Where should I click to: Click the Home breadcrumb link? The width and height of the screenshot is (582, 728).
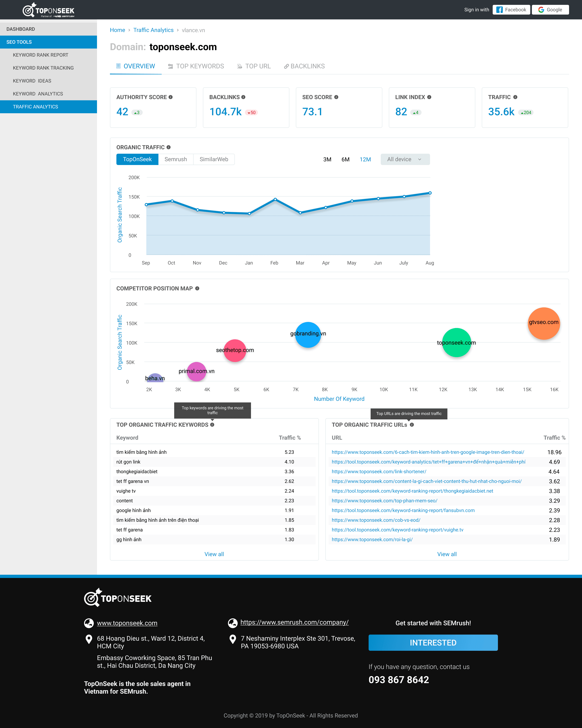tap(117, 30)
